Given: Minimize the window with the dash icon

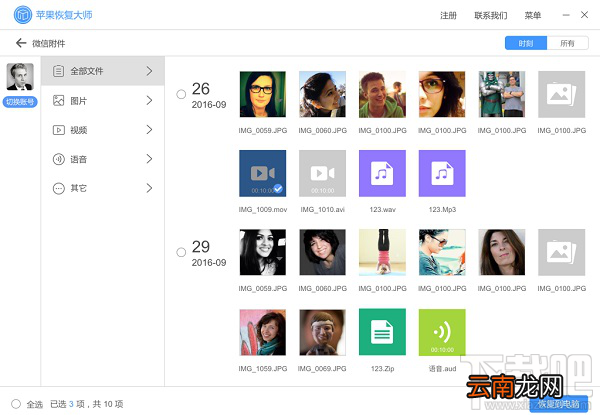Looking at the screenshot, I should (x=566, y=15).
